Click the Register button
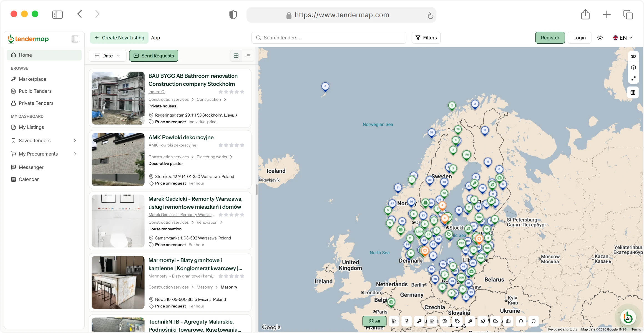This screenshot has width=644, height=333. (x=550, y=38)
